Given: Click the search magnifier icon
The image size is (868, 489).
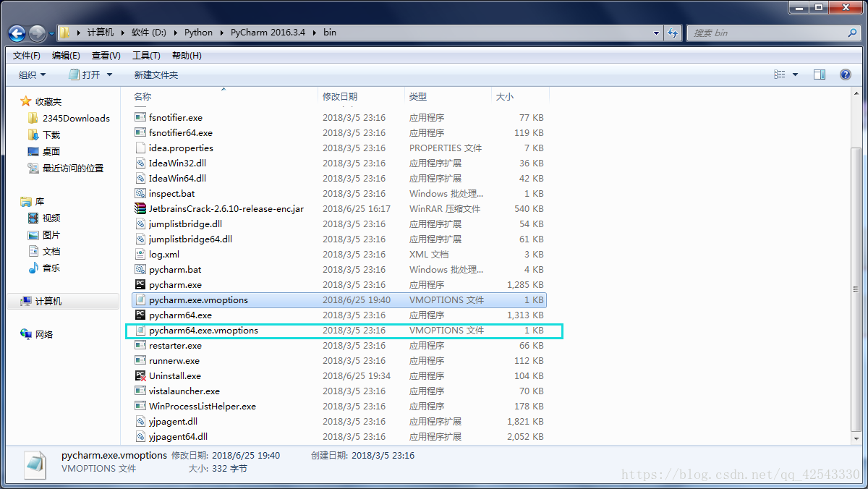Looking at the screenshot, I should [853, 33].
